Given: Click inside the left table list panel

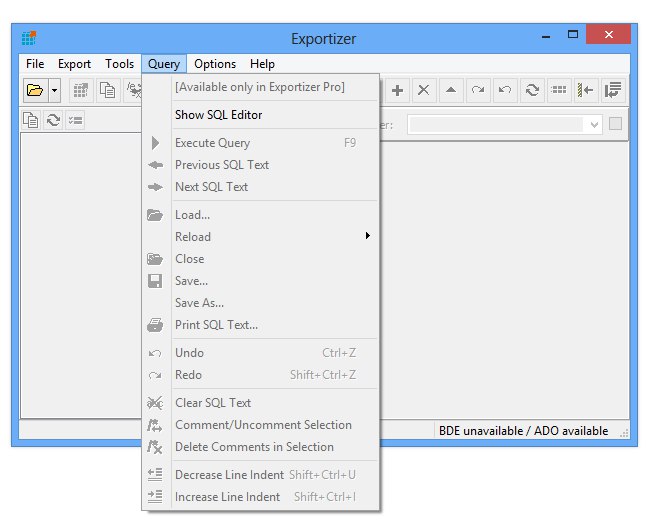Looking at the screenshot, I should (x=81, y=275).
